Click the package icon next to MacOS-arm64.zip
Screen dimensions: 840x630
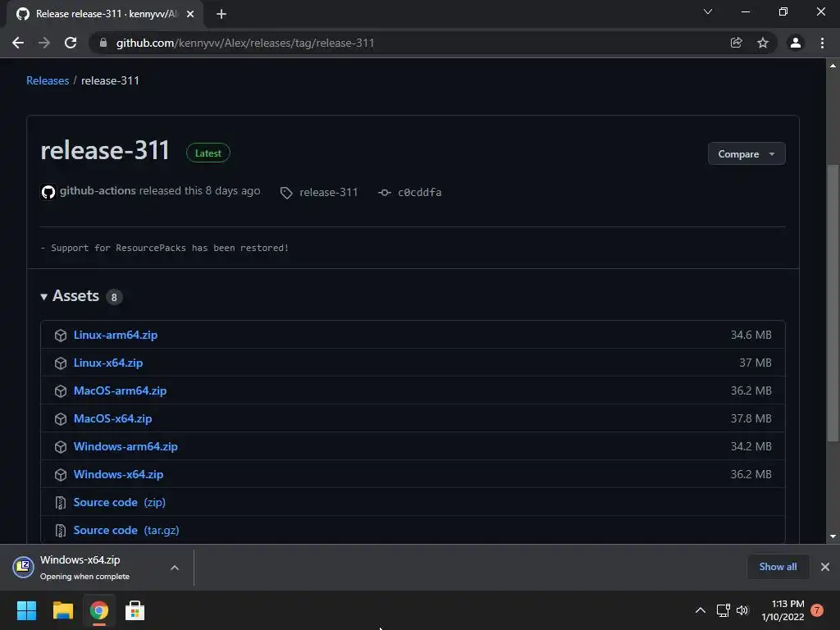[61, 391]
